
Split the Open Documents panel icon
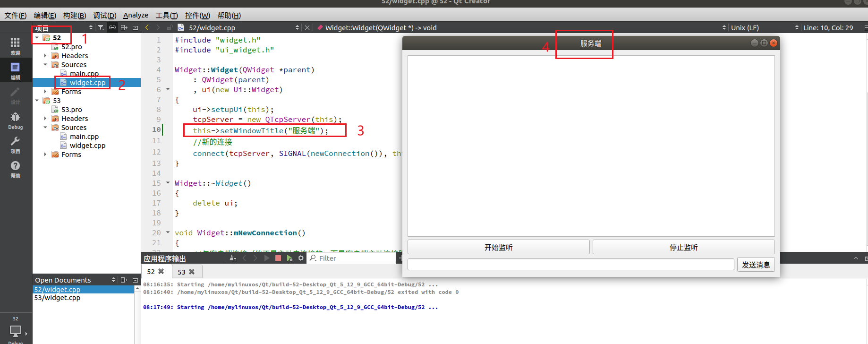(124, 280)
